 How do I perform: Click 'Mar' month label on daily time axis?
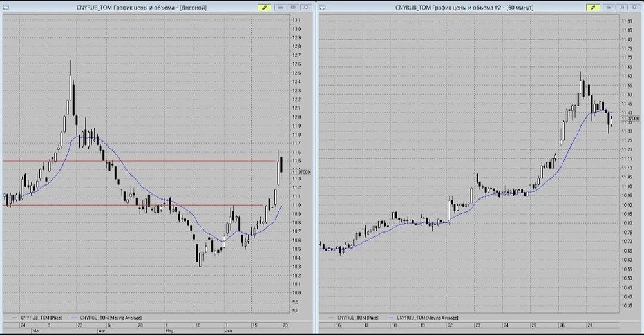coord(35,330)
